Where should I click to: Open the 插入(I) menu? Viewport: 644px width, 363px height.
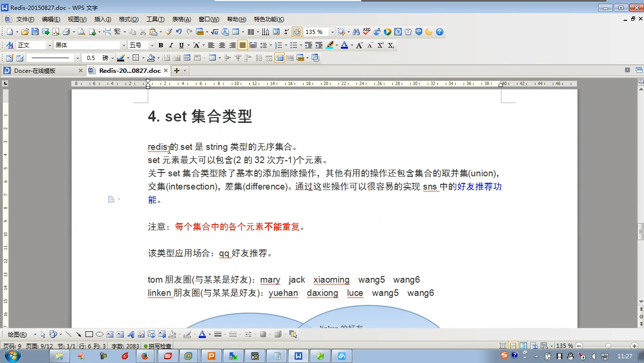[103, 19]
